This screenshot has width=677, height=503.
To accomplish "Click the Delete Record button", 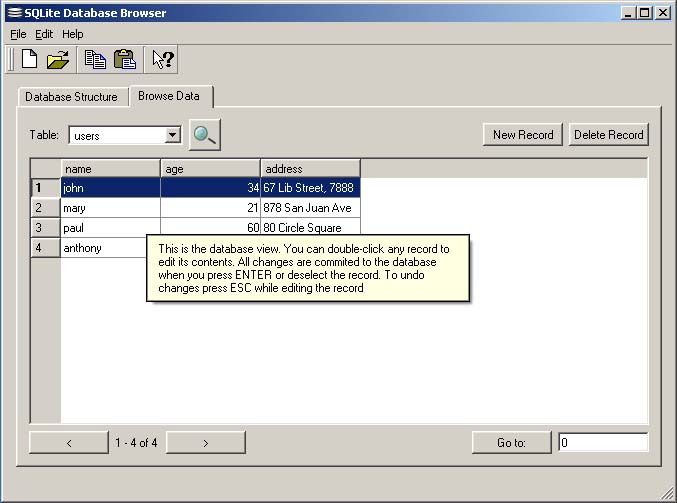I will [608, 135].
